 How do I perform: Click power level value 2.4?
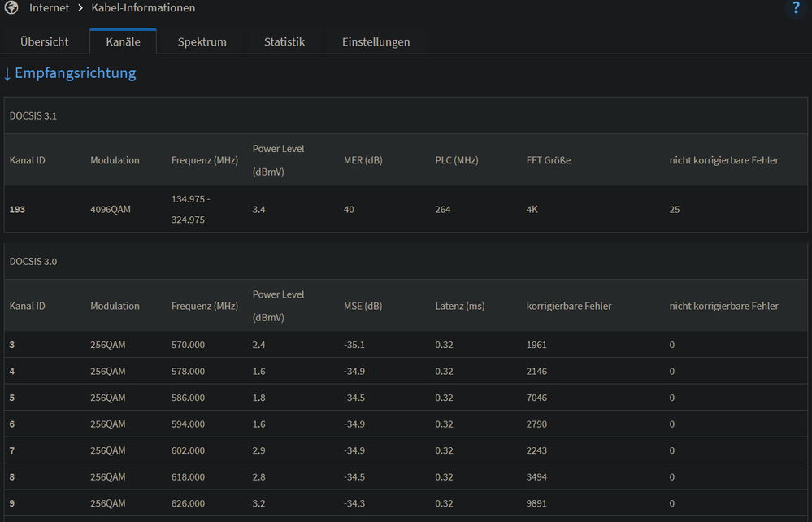(x=259, y=345)
